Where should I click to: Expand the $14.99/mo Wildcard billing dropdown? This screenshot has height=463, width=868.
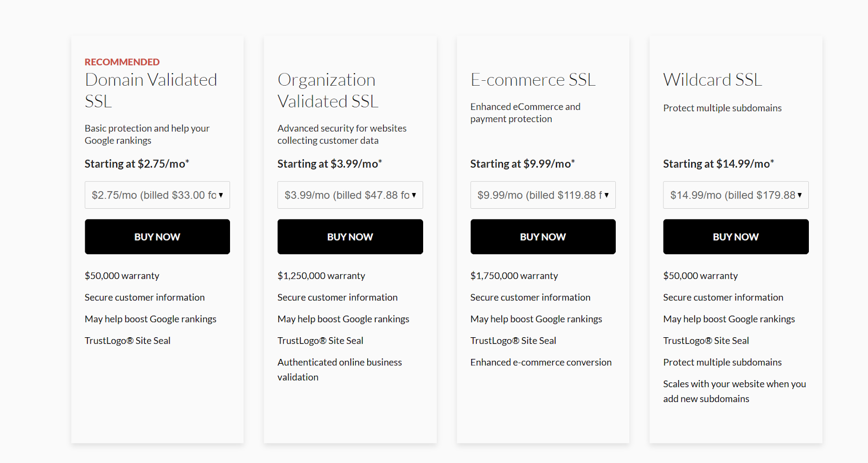coord(736,195)
